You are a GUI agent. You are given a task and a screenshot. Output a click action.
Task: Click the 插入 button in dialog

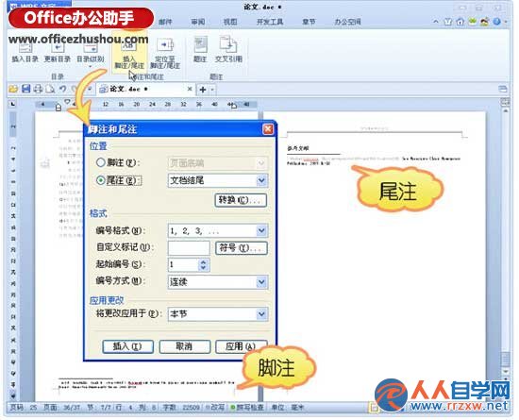127,346
